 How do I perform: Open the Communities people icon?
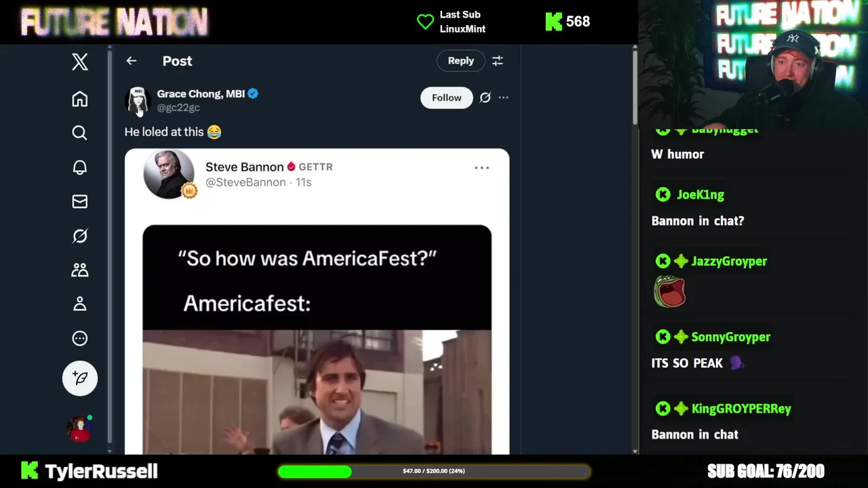(x=80, y=270)
